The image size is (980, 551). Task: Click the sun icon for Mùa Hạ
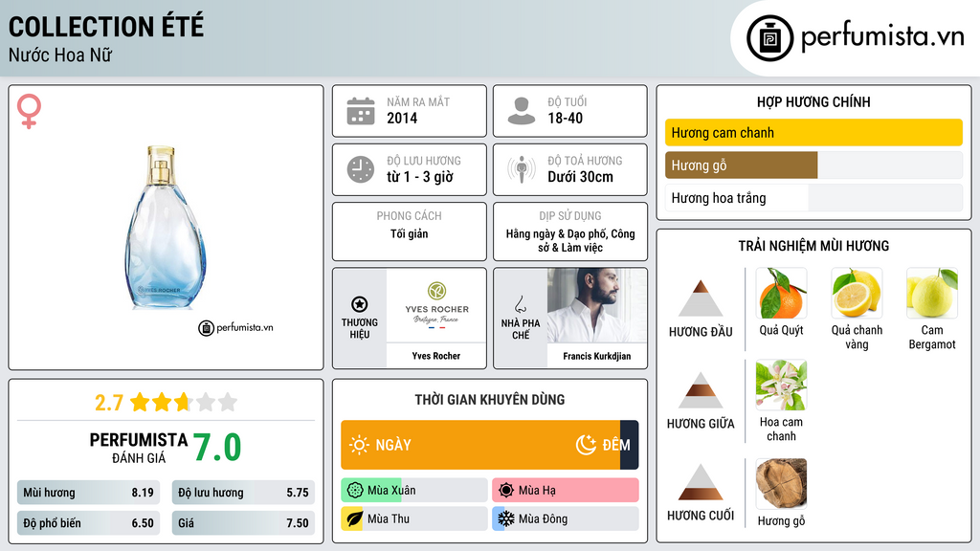pos(506,491)
